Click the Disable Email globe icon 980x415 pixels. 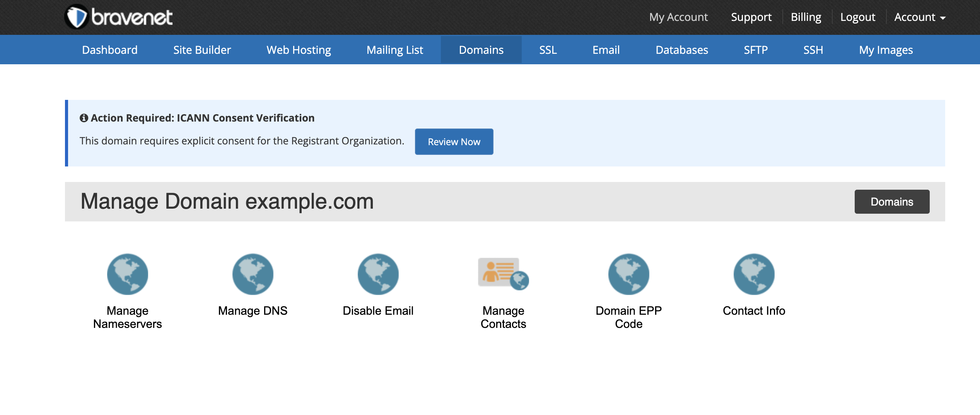pyautogui.click(x=378, y=274)
